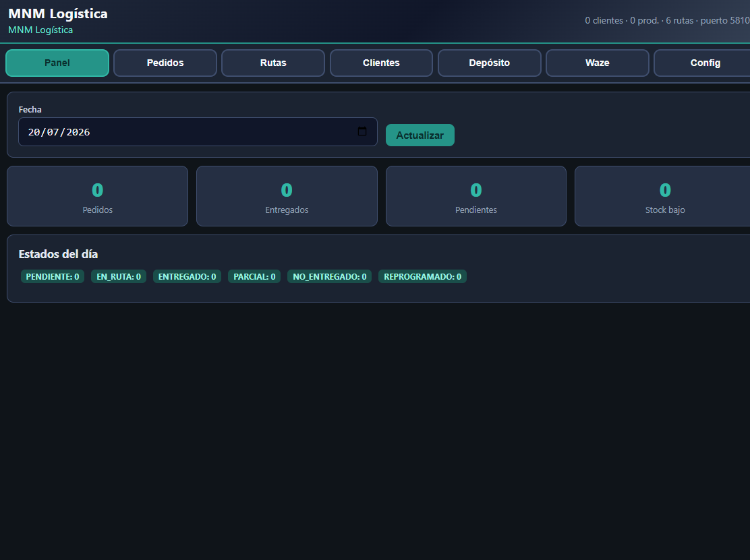Click the MNM Logística header title
Screen dimensions: 750x560
58,14
